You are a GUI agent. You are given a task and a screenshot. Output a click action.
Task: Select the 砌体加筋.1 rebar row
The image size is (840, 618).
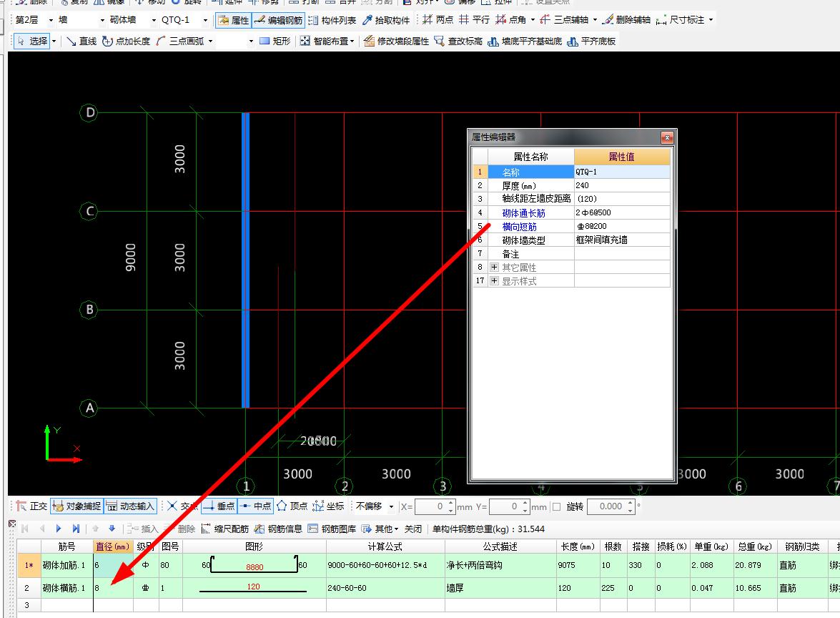[x=64, y=565]
